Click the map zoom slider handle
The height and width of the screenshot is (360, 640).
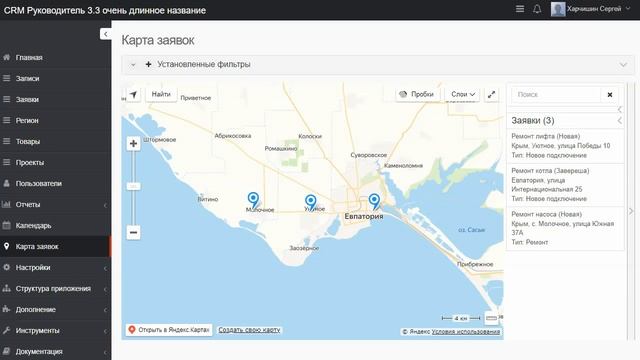pos(133,187)
